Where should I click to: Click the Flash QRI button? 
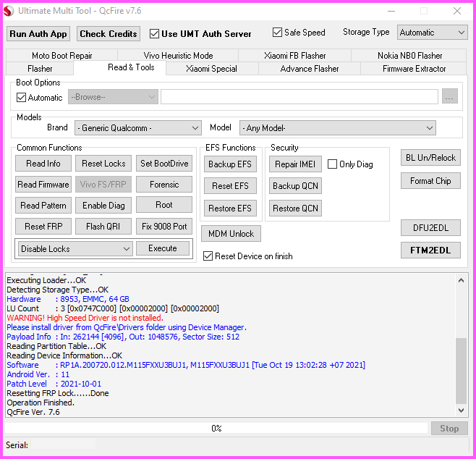coord(103,227)
